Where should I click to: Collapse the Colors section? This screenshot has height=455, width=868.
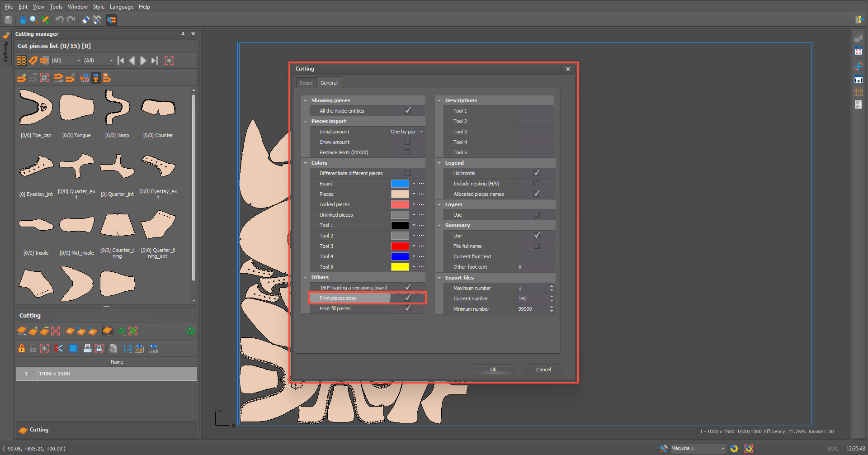[306, 163]
